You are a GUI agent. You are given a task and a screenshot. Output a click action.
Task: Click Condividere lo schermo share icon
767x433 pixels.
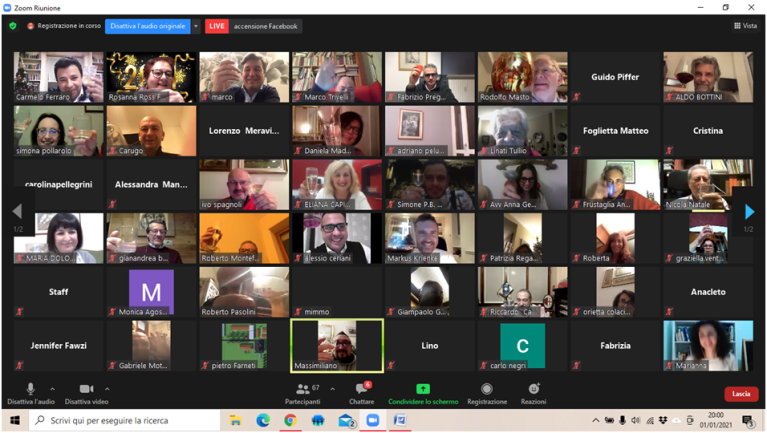[x=423, y=389]
